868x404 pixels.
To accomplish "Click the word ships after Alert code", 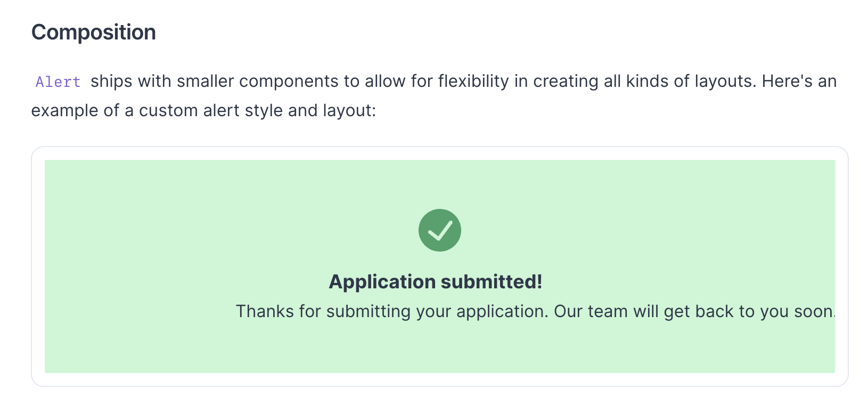I will click(x=111, y=82).
